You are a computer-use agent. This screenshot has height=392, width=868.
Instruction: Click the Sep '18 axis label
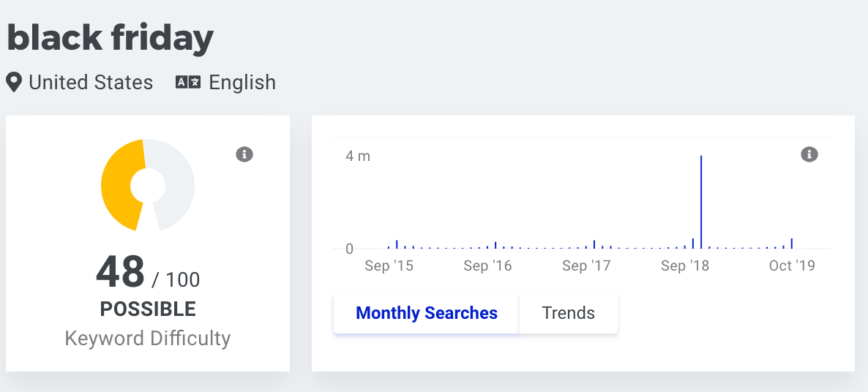[x=685, y=266]
